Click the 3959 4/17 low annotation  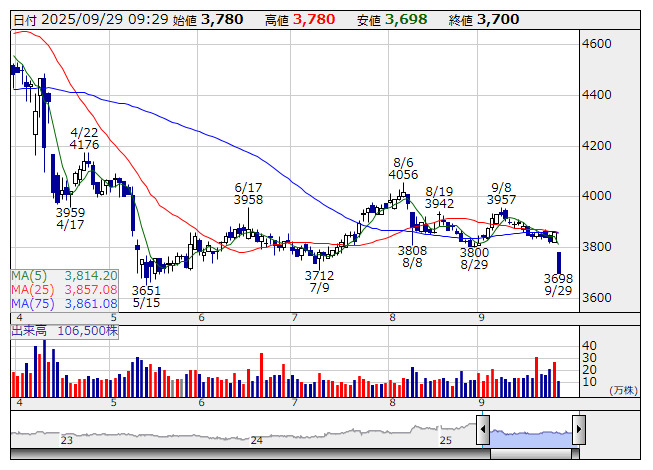click(70, 219)
